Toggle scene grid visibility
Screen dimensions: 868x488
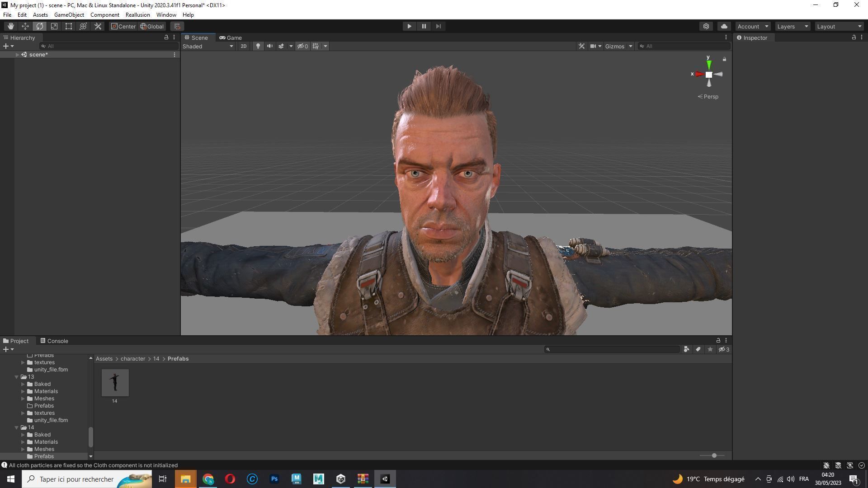point(316,46)
